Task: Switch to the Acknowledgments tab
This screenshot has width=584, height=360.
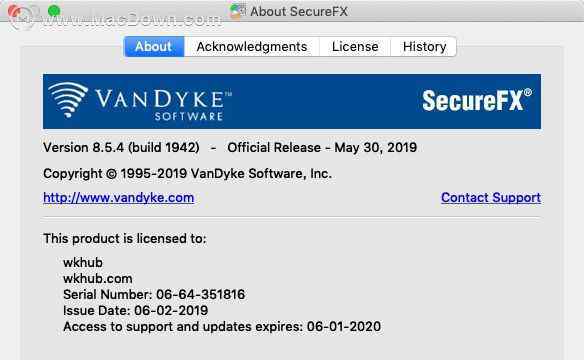Action: [252, 47]
